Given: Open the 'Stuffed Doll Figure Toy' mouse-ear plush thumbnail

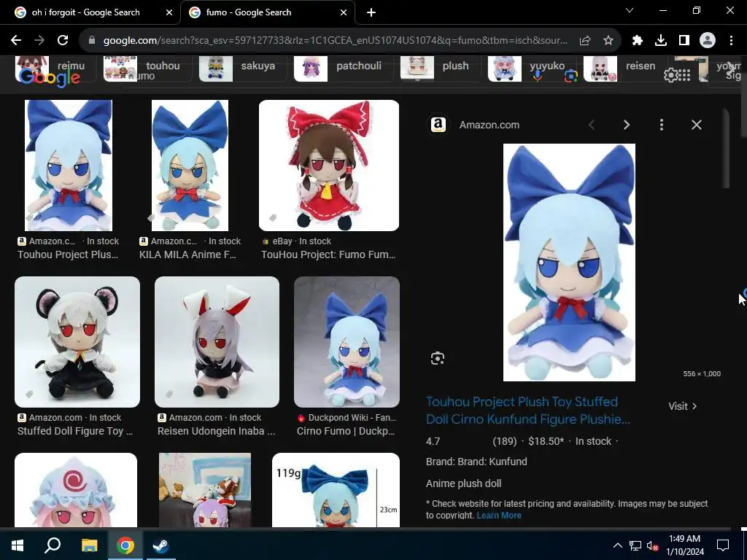Looking at the screenshot, I should click(x=77, y=341).
